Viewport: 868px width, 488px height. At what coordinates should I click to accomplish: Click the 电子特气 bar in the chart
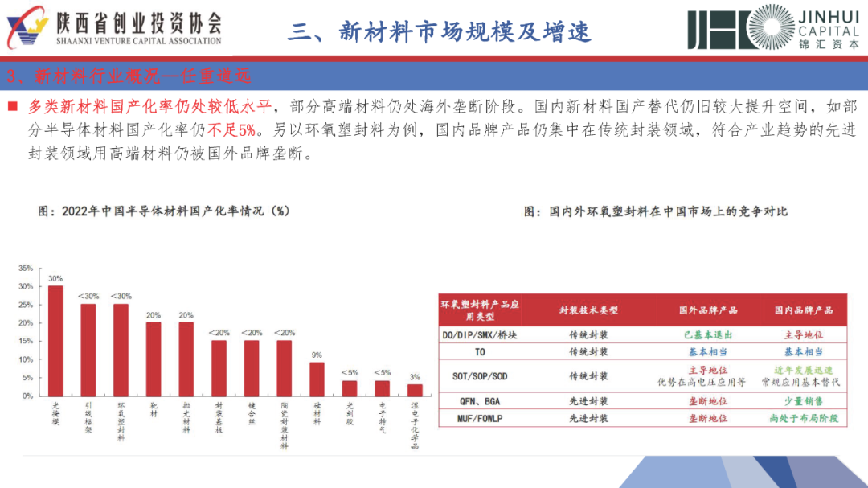(x=382, y=388)
